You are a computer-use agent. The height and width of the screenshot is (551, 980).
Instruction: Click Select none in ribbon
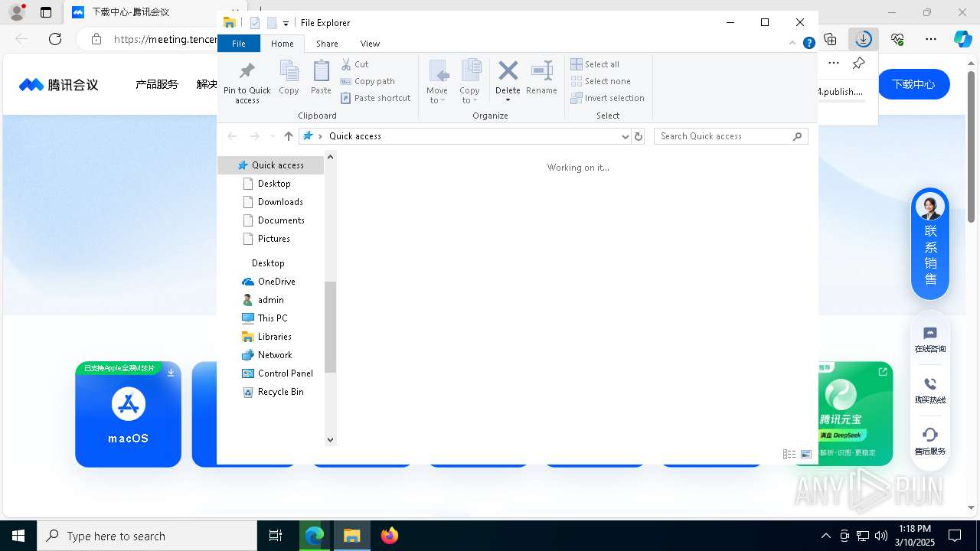(x=601, y=81)
